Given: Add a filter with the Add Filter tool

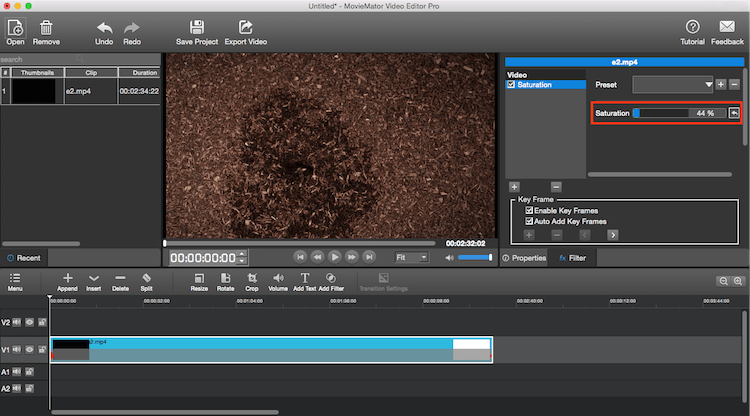Looking at the screenshot, I should pyautogui.click(x=331, y=282).
